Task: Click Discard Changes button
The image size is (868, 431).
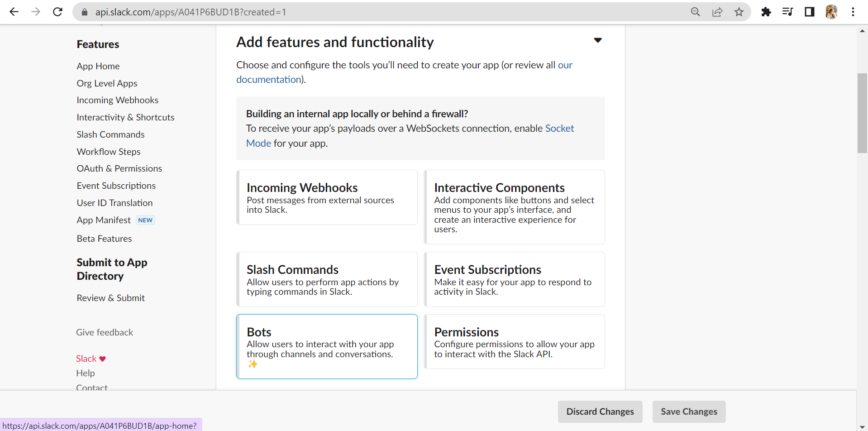Action: click(x=600, y=412)
